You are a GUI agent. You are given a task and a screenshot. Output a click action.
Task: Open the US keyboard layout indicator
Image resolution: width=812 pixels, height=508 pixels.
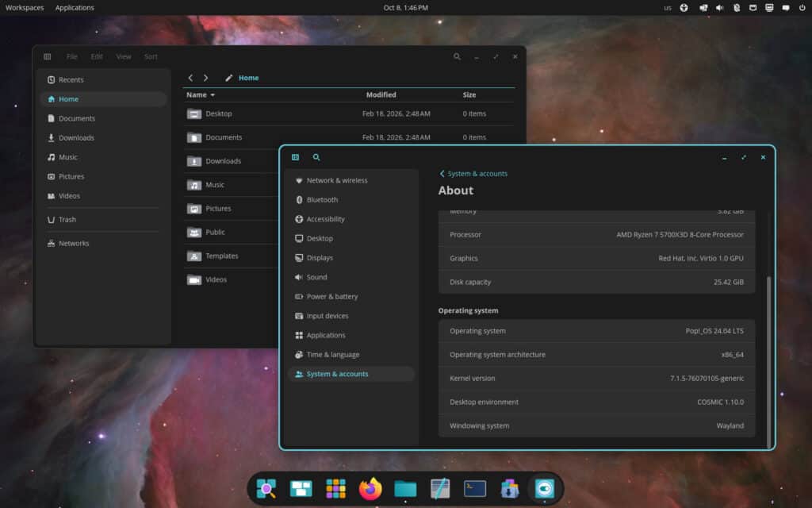668,8
